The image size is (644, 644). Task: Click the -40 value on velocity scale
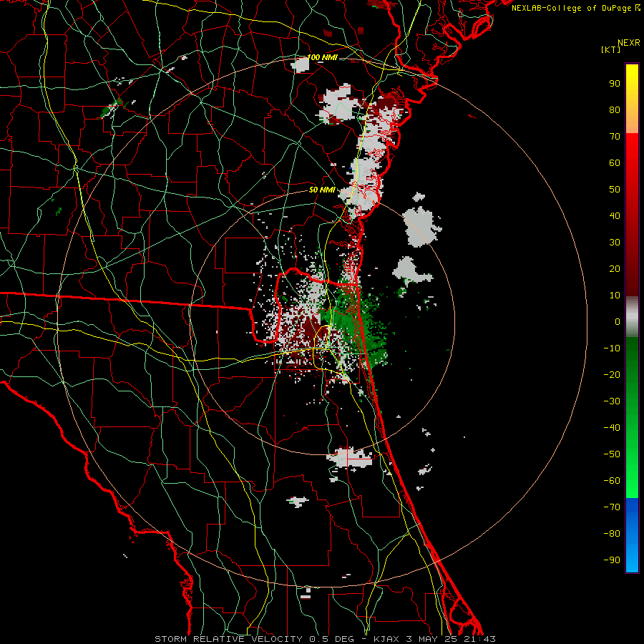[612, 428]
